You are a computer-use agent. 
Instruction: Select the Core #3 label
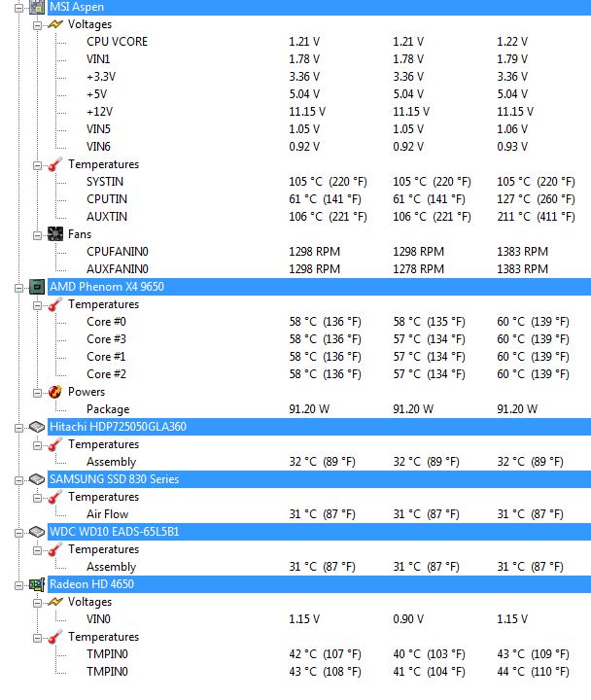(x=106, y=339)
